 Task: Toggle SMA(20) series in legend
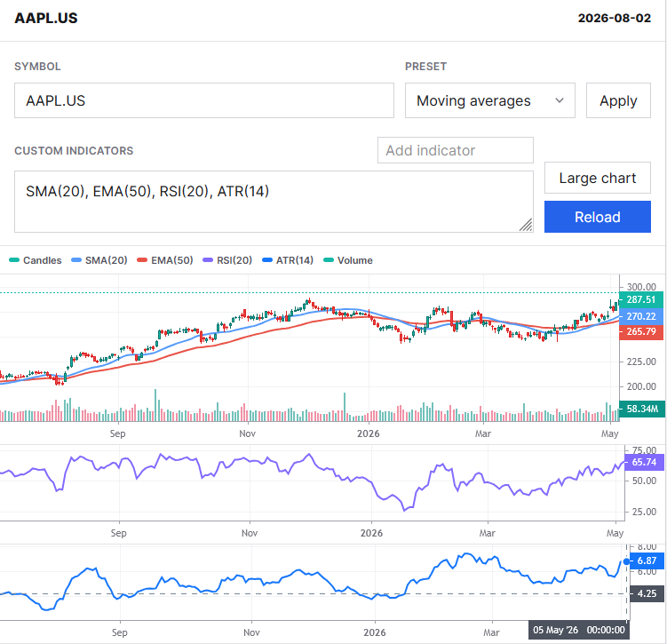click(x=99, y=260)
